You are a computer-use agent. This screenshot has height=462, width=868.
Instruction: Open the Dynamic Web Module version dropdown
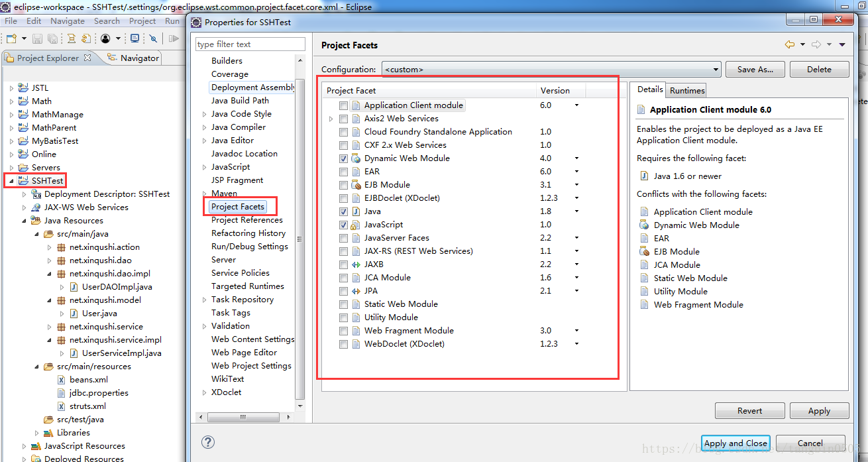click(576, 158)
